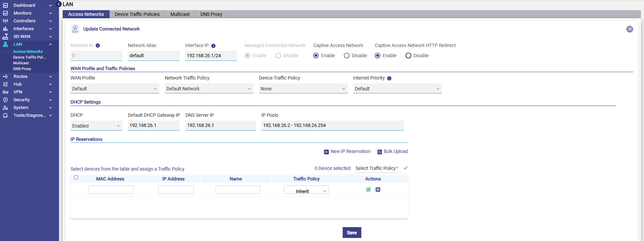Click the Save button

pos(351,233)
